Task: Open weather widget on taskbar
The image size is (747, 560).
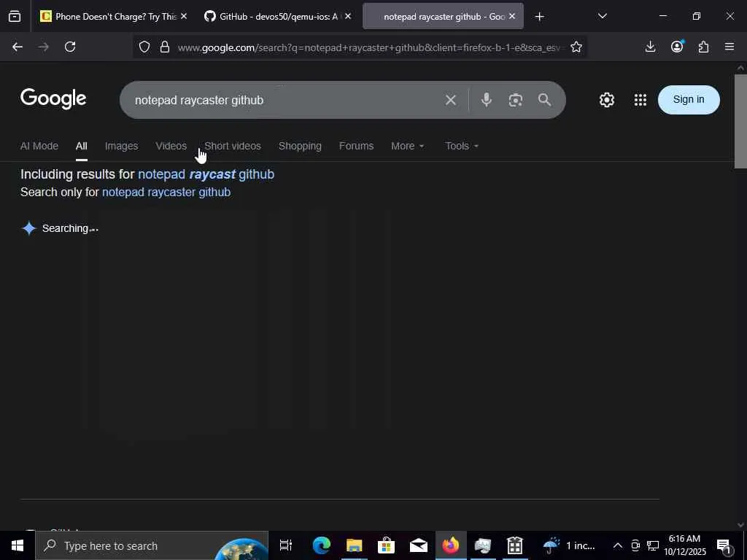Action: tap(569, 545)
